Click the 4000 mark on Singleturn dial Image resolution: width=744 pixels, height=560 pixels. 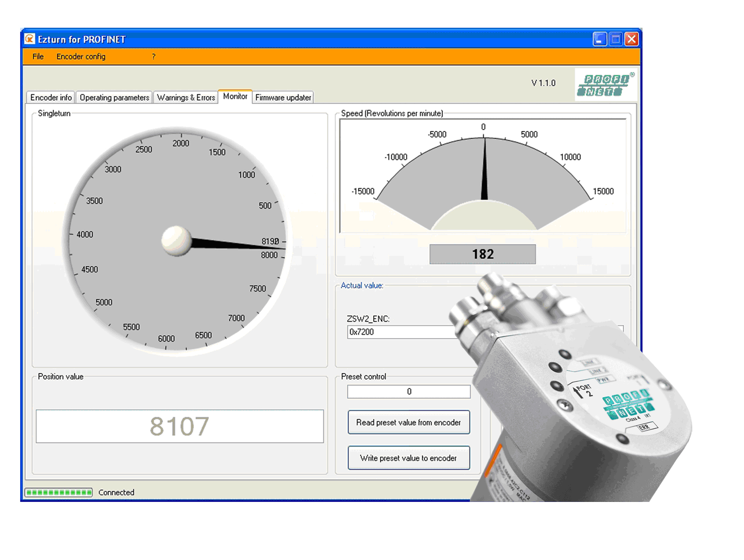(x=84, y=234)
